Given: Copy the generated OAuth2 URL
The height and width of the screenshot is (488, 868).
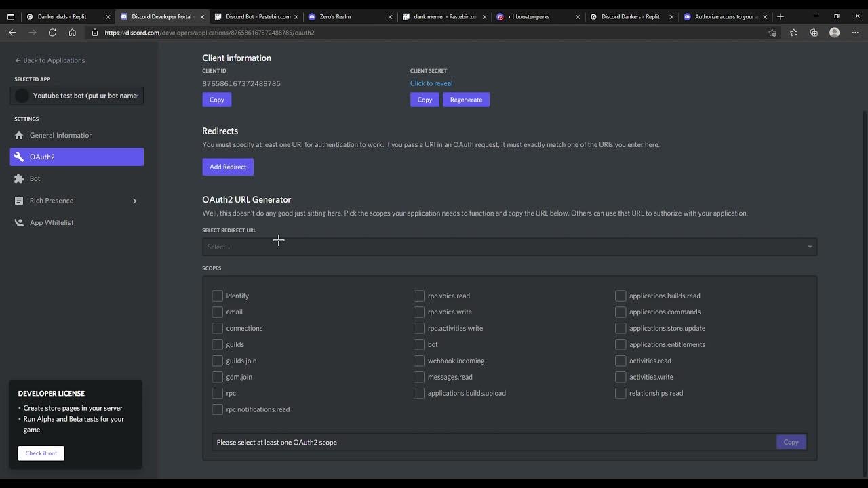Looking at the screenshot, I should point(791,442).
